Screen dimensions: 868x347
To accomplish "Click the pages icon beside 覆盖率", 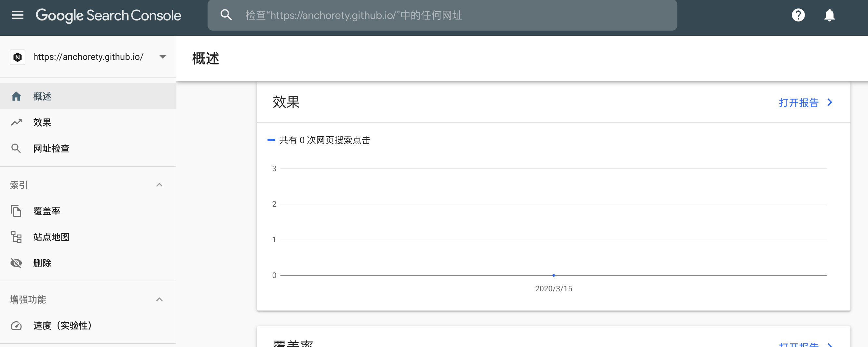I will pyautogui.click(x=16, y=211).
